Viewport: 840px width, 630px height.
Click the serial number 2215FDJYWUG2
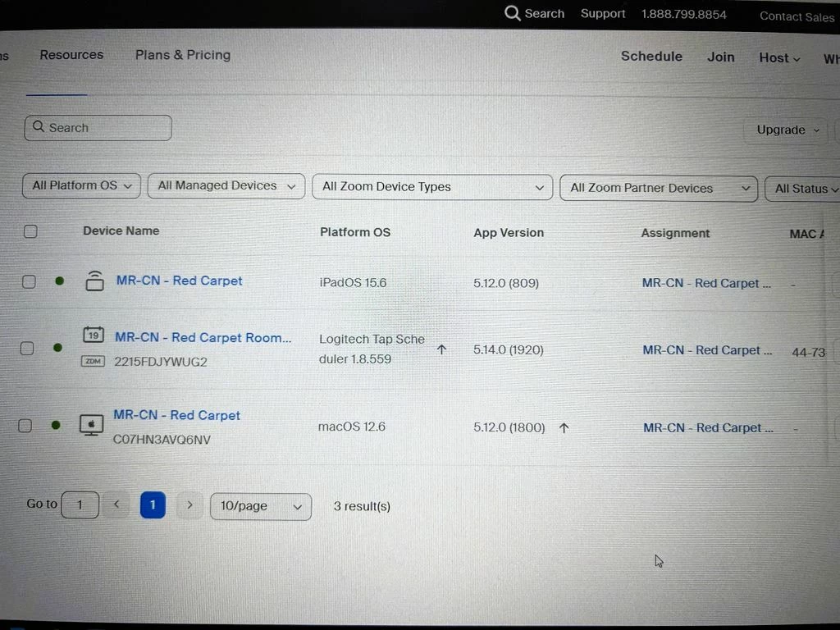tap(160, 362)
